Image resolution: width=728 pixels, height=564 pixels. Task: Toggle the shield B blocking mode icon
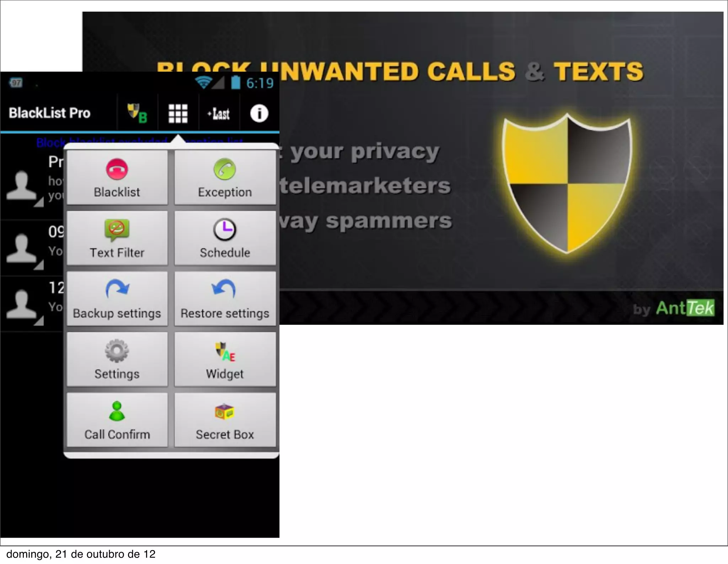tap(137, 113)
